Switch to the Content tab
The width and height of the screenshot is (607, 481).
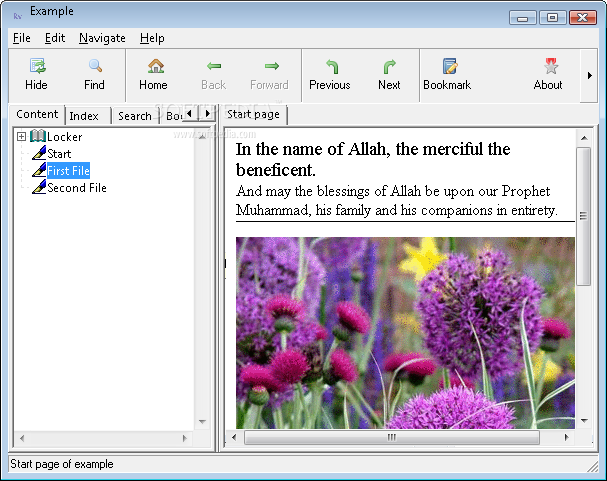click(x=37, y=114)
